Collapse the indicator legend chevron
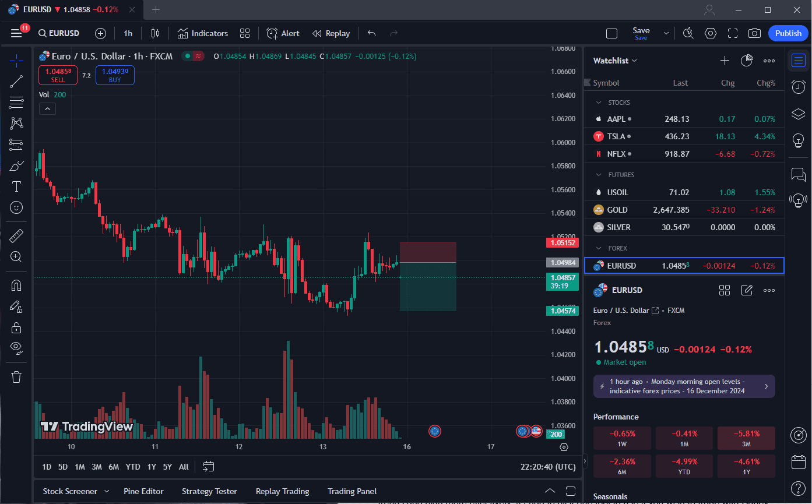Image resolution: width=812 pixels, height=504 pixels. (x=47, y=108)
